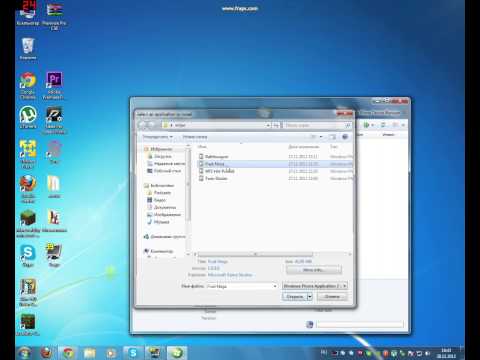This screenshot has width=480, height=360.
Task: Click the volume icon in the system tray
Action: (x=428, y=353)
